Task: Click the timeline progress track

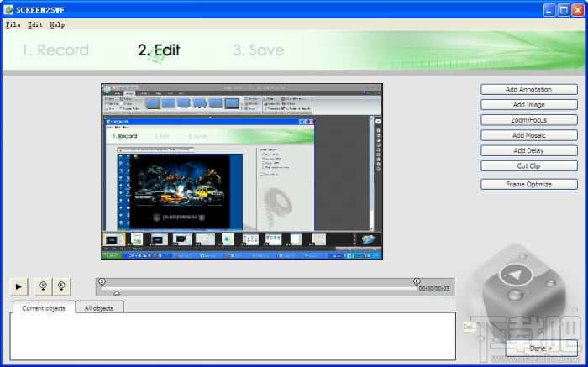Action: tap(259, 288)
